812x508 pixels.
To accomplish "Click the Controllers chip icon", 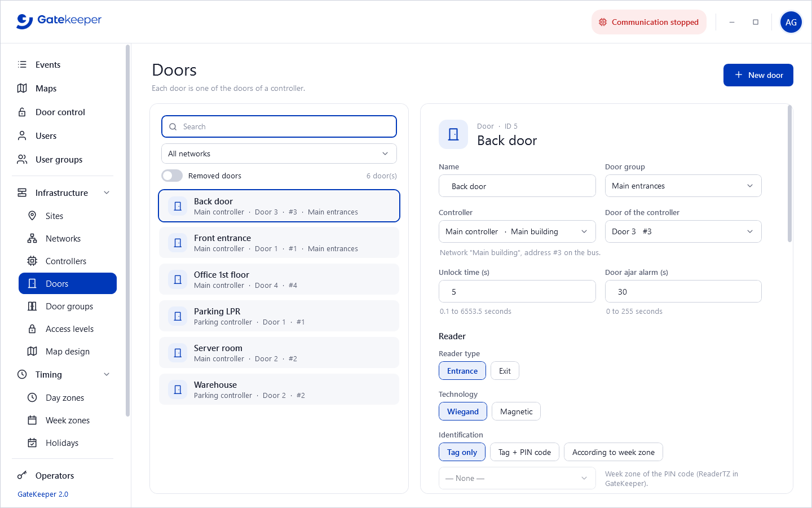I will tap(32, 261).
